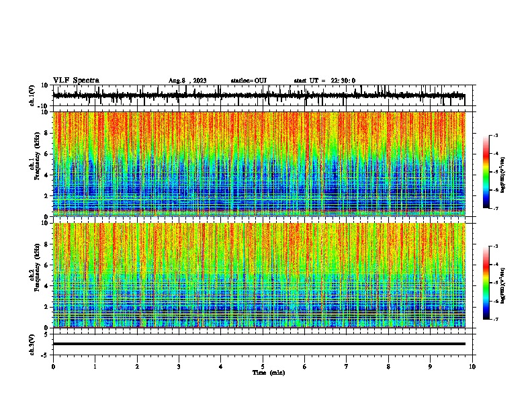Click time axis tick label "6"

click(x=305, y=367)
